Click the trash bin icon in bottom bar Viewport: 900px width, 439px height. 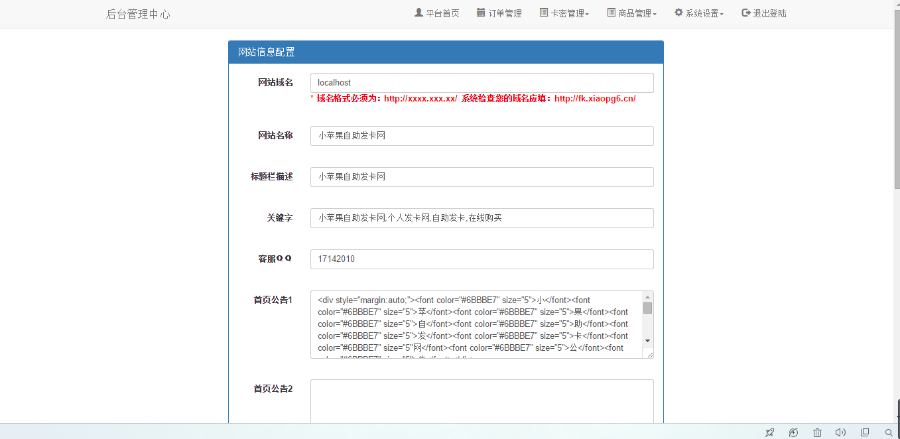[817, 432]
